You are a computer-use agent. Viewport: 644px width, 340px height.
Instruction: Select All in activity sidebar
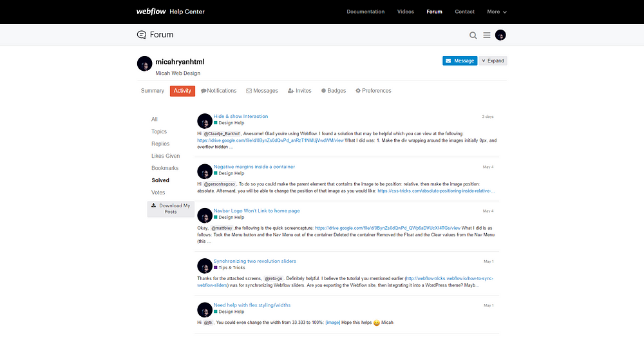point(155,120)
